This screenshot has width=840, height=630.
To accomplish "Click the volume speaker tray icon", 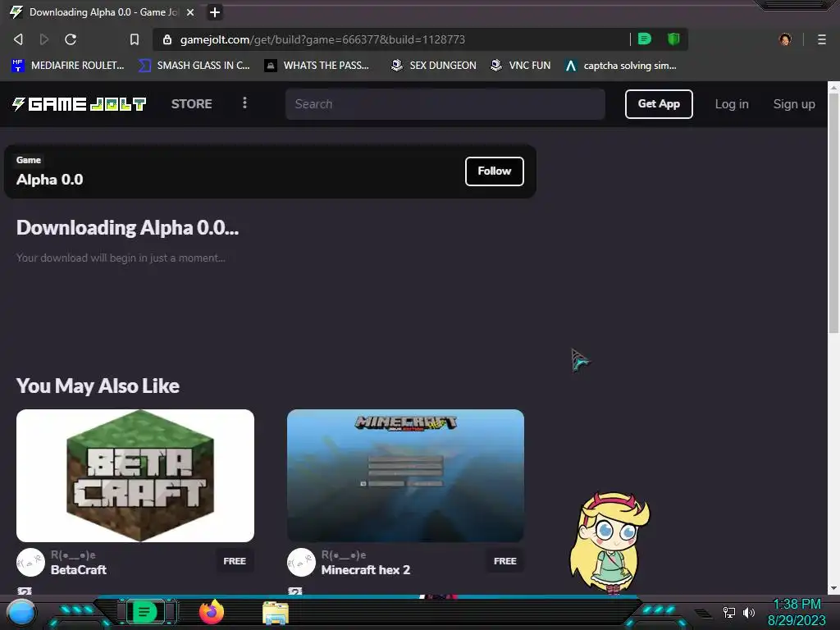I will (748, 612).
